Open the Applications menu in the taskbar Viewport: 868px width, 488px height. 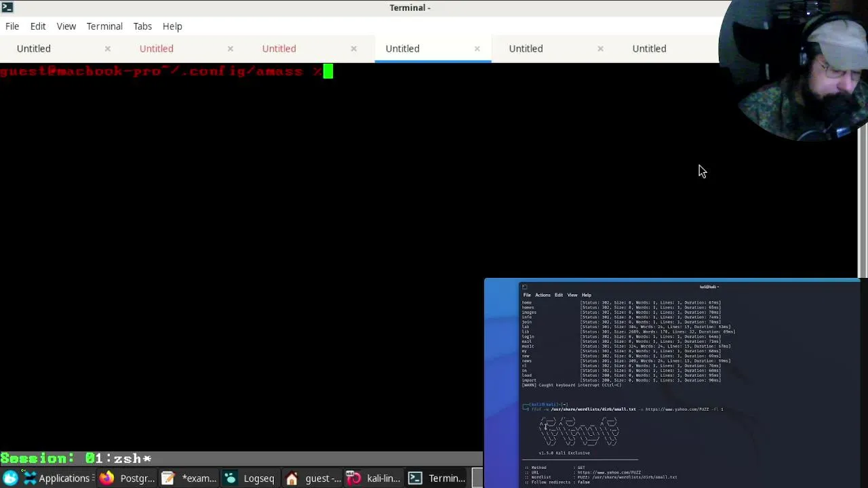[x=57, y=478]
